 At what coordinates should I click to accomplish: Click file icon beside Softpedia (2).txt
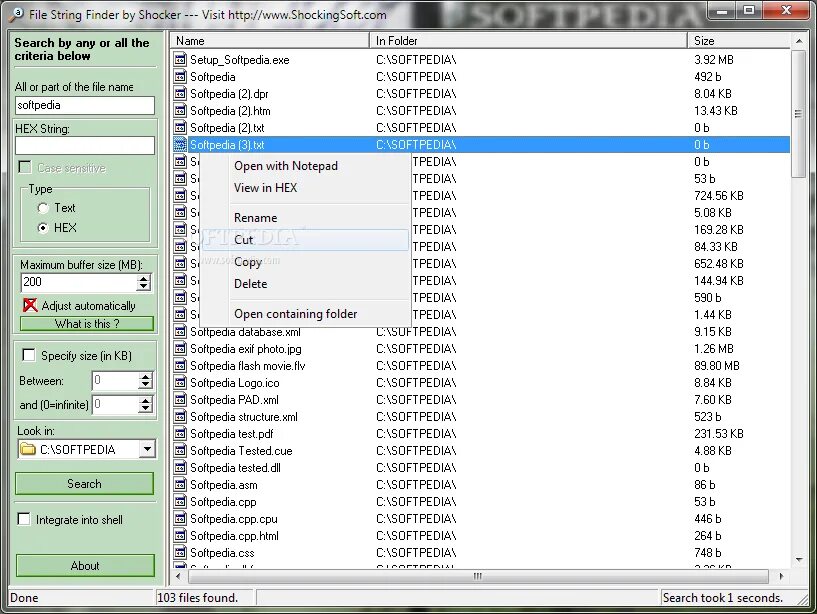pyautogui.click(x=180, y=128)
